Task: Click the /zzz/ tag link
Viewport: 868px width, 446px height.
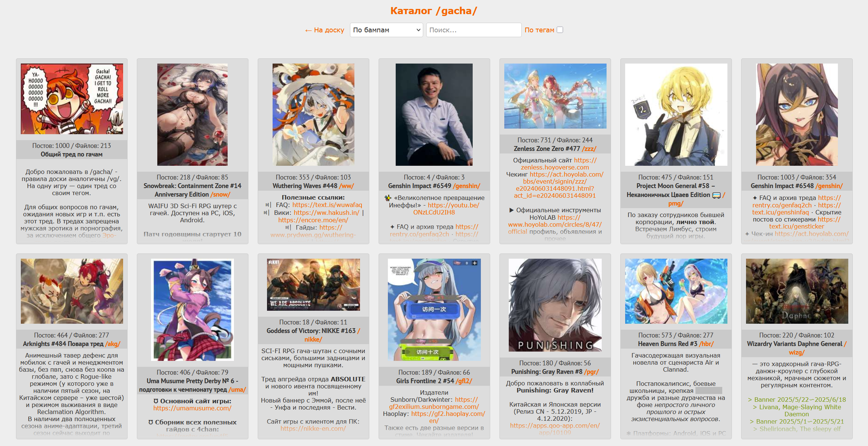Action: pyautogui.click(x=589, y=149)
